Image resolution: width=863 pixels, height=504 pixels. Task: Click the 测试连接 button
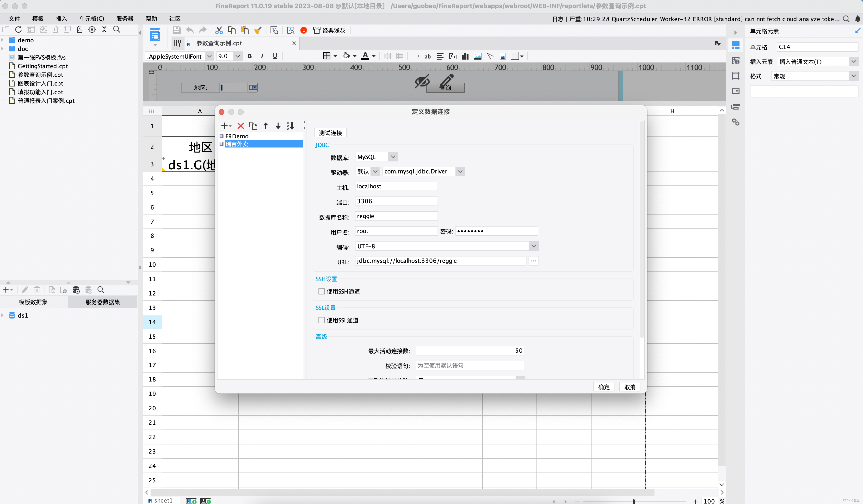click(x=330, y=133)
